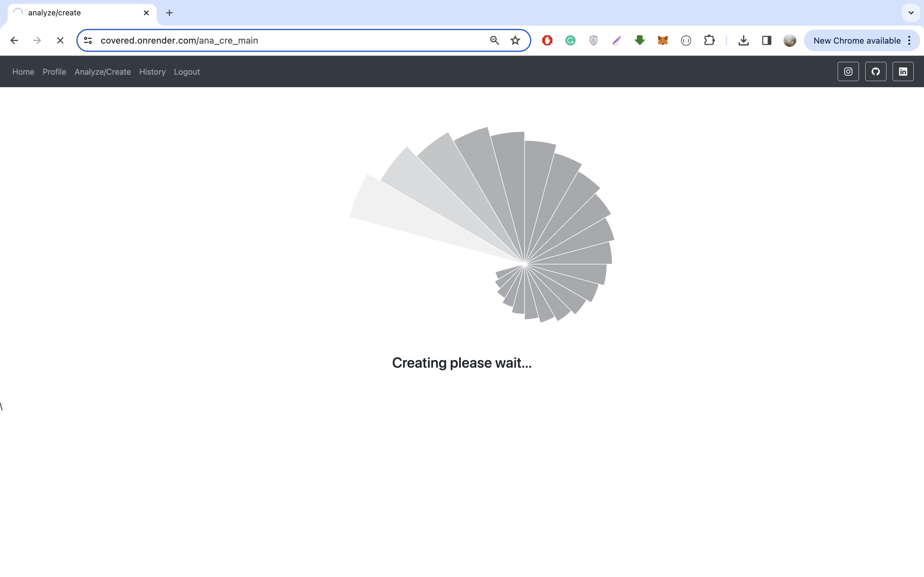Open Analyze/Create nav item
Image resolution: width=924 pixels, height=577 pixels.
click(x=103, y=72)
